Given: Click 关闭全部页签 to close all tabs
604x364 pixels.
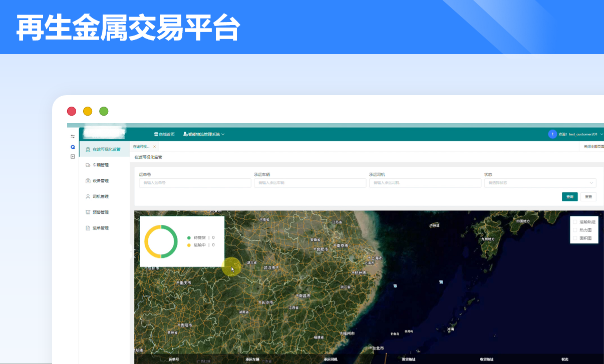Looking at the screenshot, I should 593,147.
